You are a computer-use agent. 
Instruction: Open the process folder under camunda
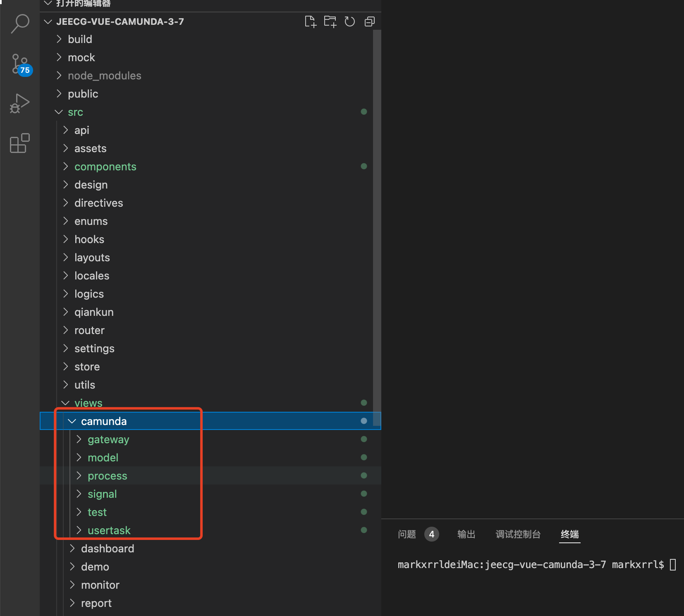210,476
